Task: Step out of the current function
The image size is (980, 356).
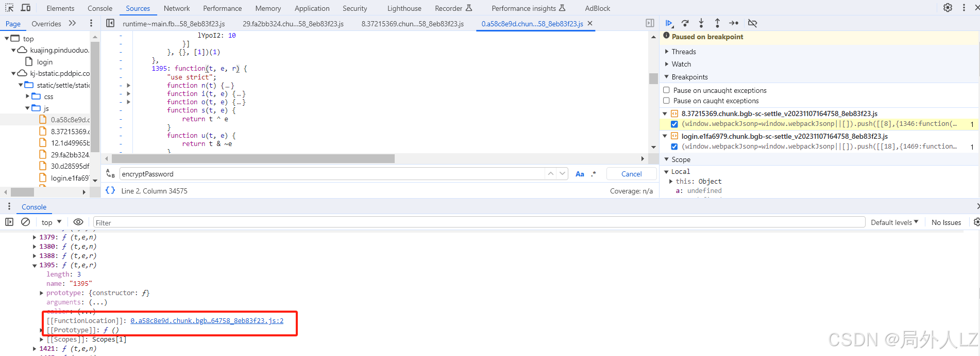Action: point(717,23)
